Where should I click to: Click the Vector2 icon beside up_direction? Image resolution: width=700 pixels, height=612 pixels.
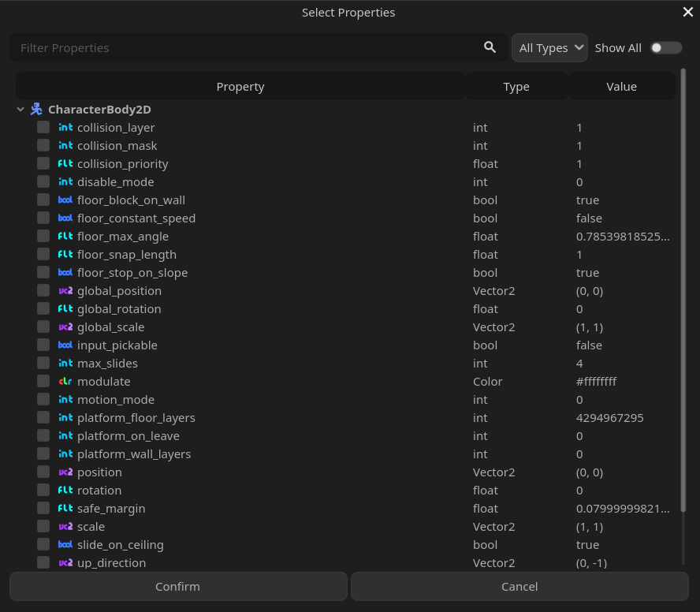(x=65, y=563)
